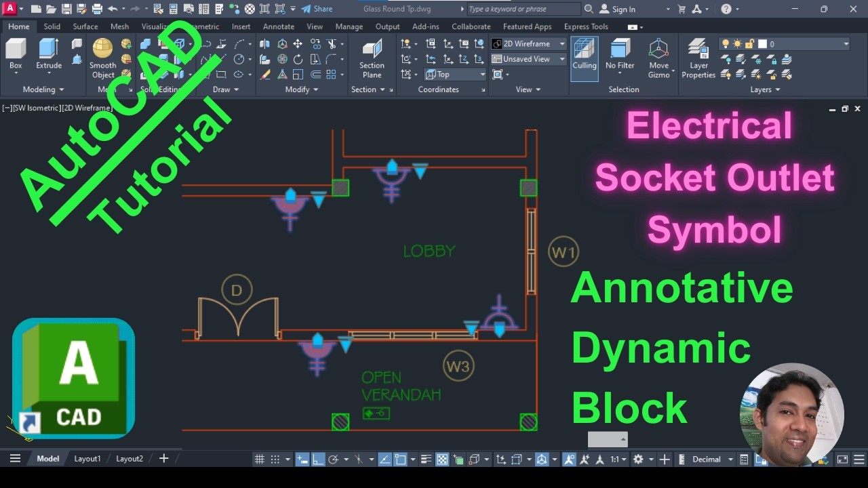Viewport: 868px width, 488px height.
Task: Toggle the drawing grid display
Action: [259, 459]
